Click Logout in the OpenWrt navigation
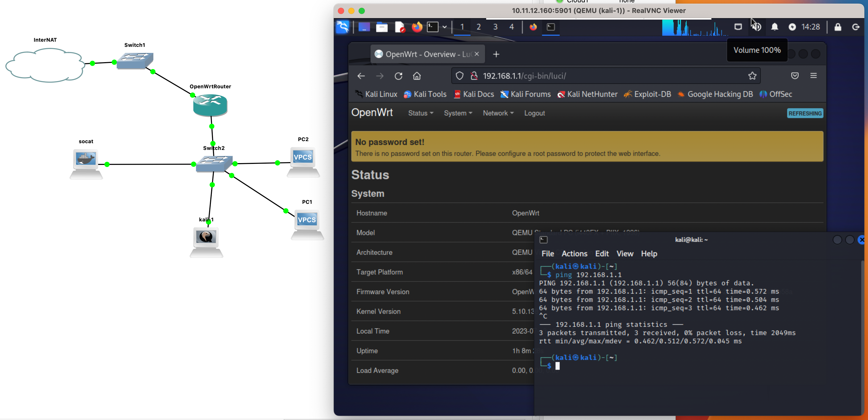 coord(535,113)
